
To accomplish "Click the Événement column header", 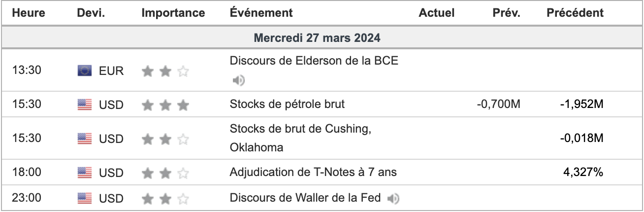I will click(261, 13).
